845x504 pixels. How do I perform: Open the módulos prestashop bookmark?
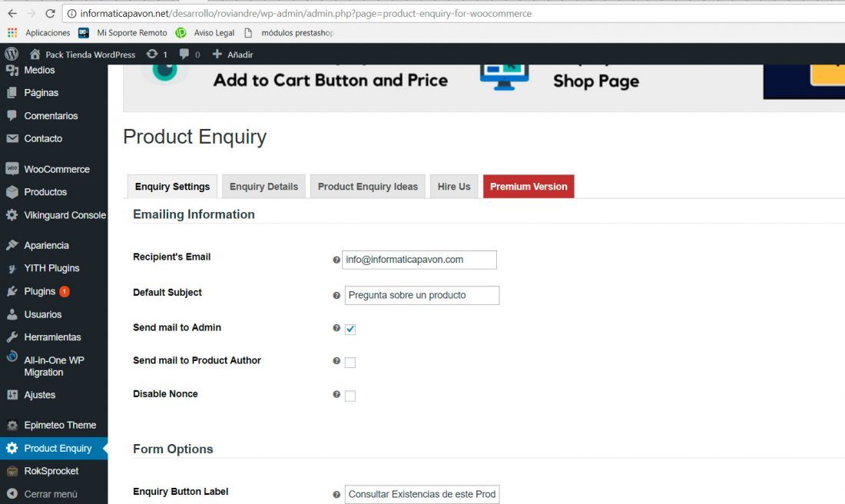point(289,33)
